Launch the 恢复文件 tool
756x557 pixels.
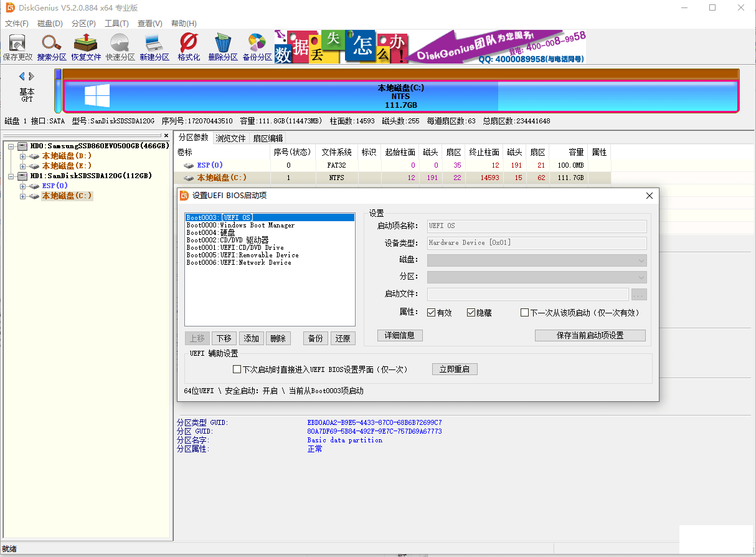pyautogui.click(x=85, y=47)
